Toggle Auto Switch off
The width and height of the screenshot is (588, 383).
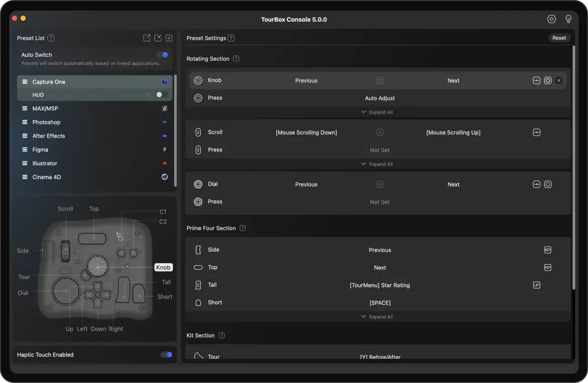click(163, 54)
